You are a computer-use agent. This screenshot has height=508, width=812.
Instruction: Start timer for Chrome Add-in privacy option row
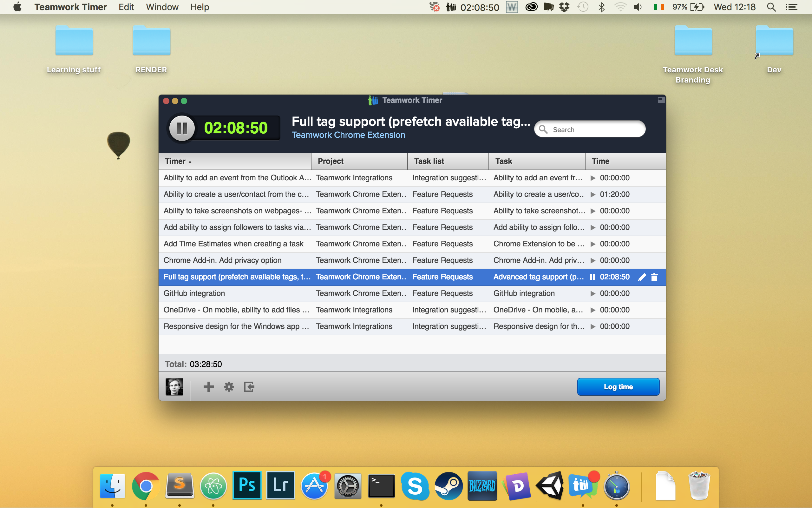593,260
